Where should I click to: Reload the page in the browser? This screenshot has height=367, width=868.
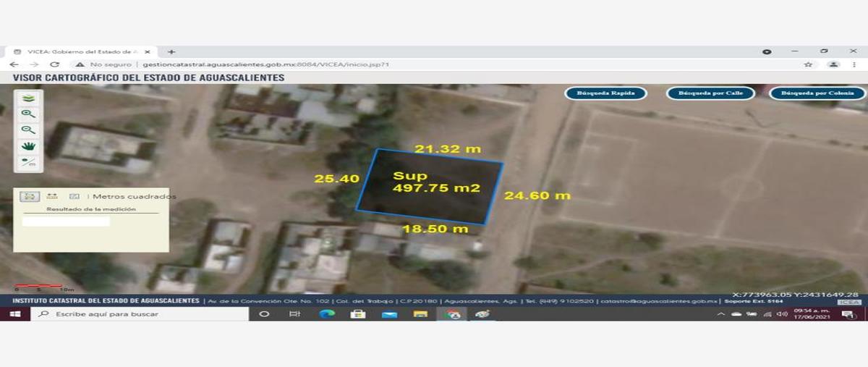point(54,64)
